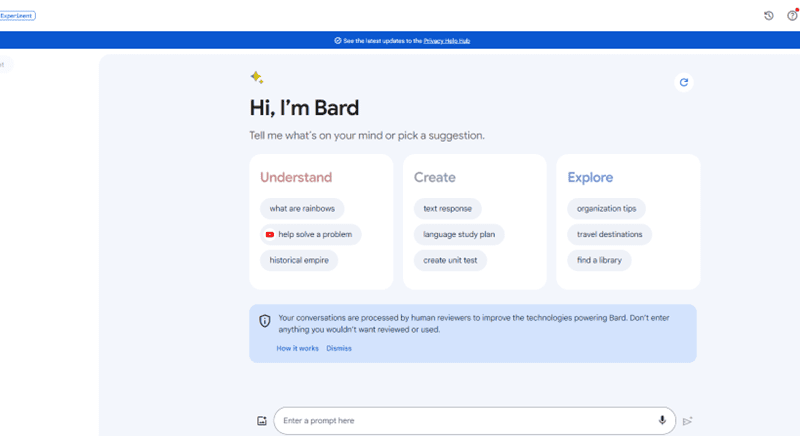Click the YouTube icon on help solve chip
Viewport: 800px width, 436px height.
point(270,235)
